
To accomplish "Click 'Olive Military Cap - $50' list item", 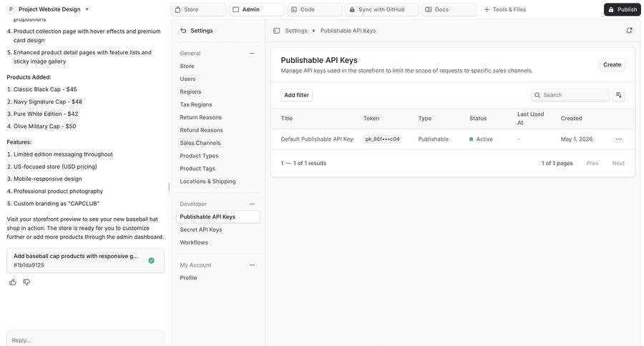I will pyautogui.click(x=42, y=126).
